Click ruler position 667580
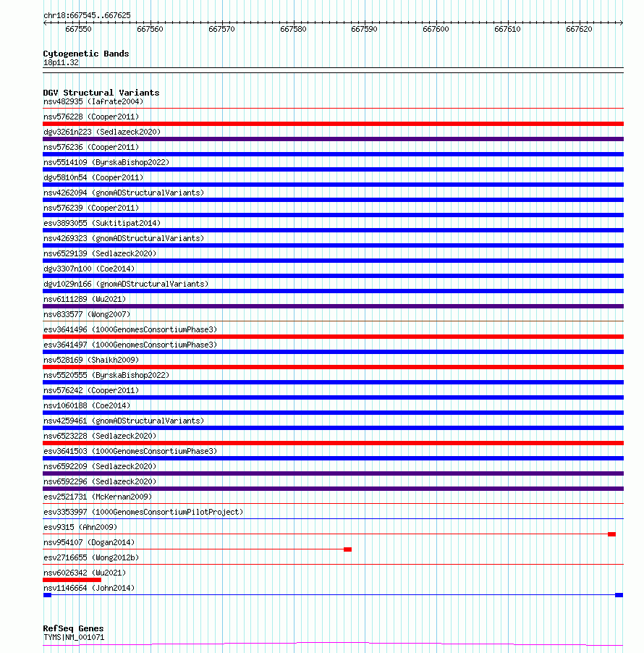This screenshot has width=644, height=653. pyautogui.click(x=293, y=29)
